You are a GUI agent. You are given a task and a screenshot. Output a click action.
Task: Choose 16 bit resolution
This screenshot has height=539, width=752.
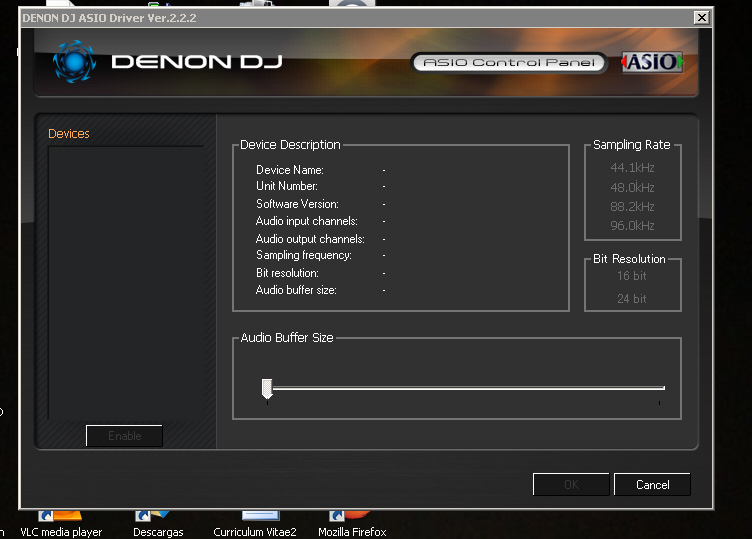[x=632, y=276]
